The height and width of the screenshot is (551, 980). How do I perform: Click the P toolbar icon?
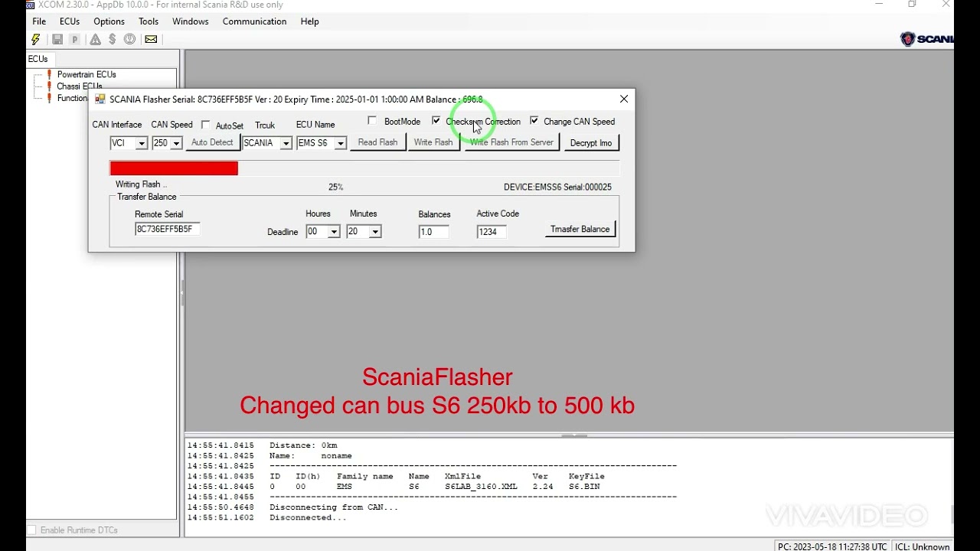pos(75,39)
